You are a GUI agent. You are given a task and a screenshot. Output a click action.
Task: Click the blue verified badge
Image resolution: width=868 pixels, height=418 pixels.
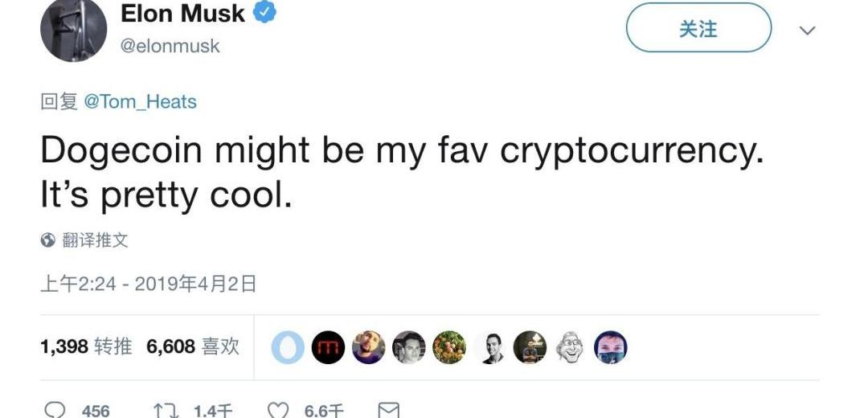[266, 14]
